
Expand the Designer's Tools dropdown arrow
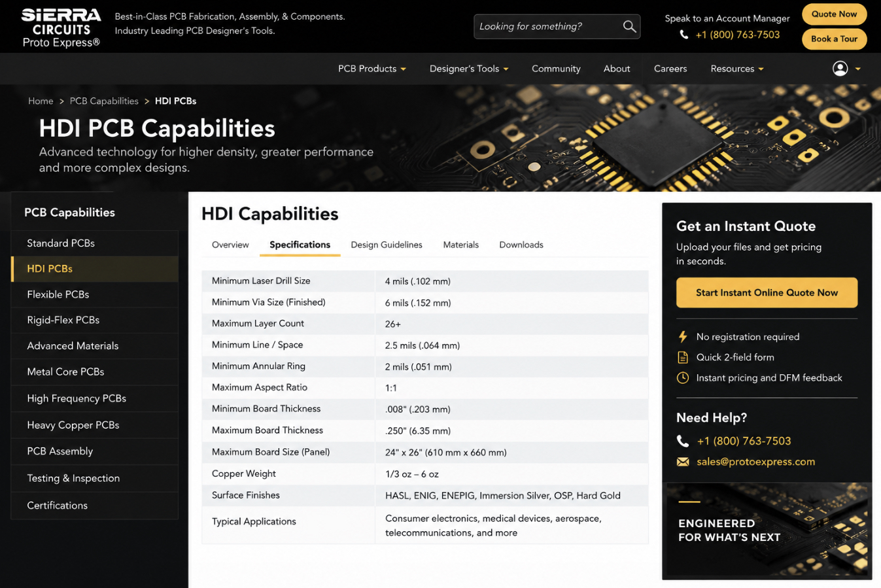pyautogui.click(x=506, y=69)
